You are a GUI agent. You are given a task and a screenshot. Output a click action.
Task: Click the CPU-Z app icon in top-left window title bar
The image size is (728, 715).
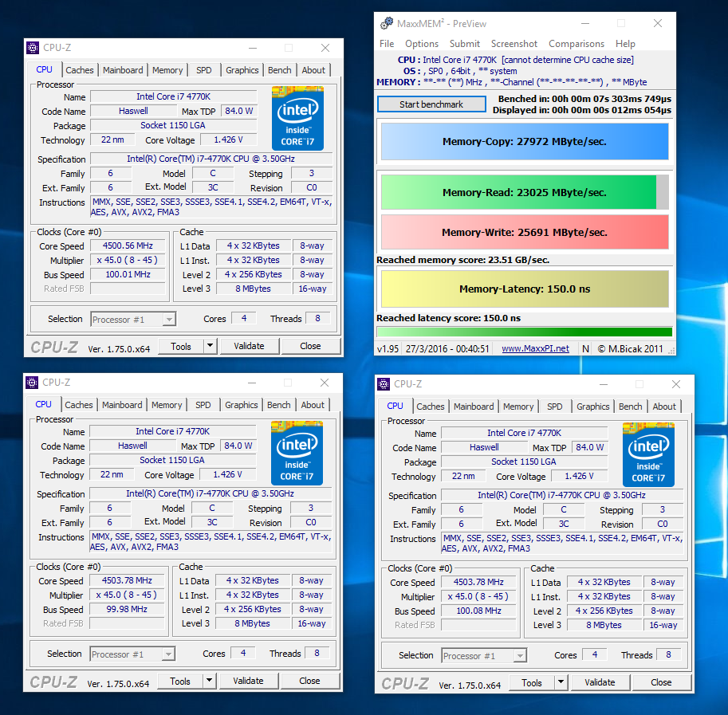(x=33, y=47)
